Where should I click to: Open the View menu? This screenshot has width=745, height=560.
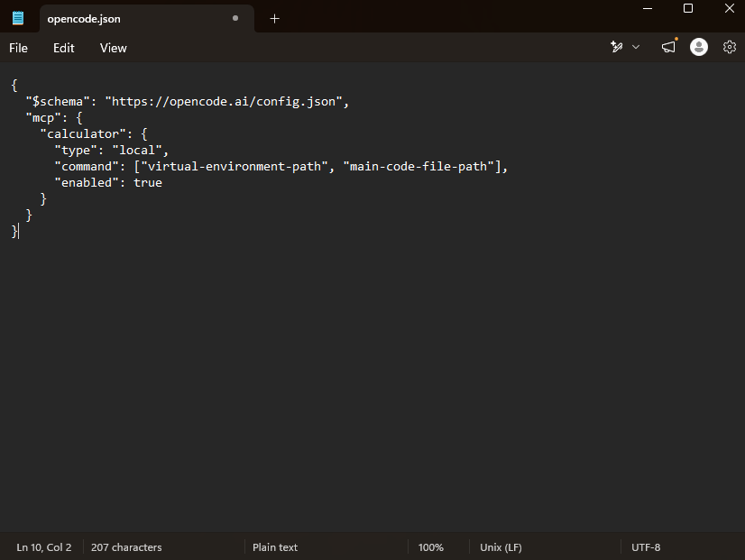[113, 48]
